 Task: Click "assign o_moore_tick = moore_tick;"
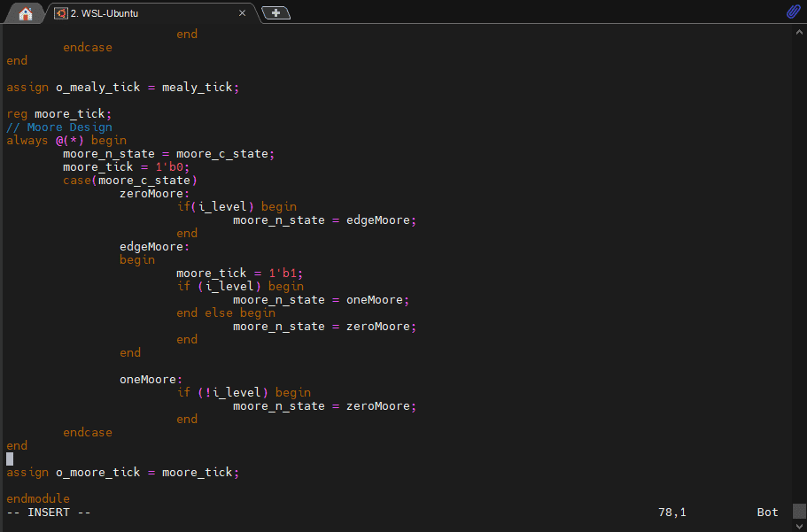123,473
